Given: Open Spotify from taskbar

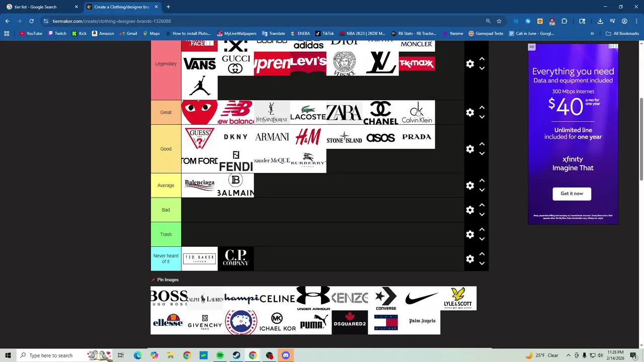Looking at the screenshot, I should point(220,355).
